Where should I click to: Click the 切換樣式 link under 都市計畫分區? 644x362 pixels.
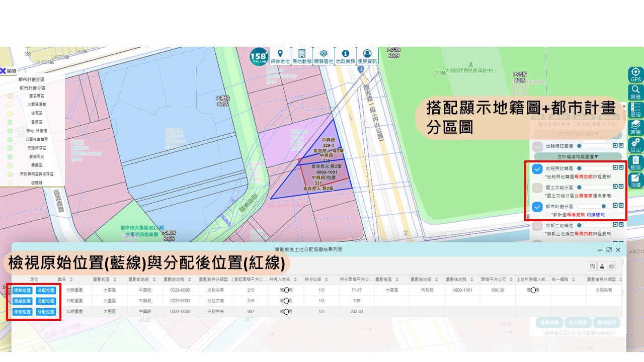[x=595, y=215]
